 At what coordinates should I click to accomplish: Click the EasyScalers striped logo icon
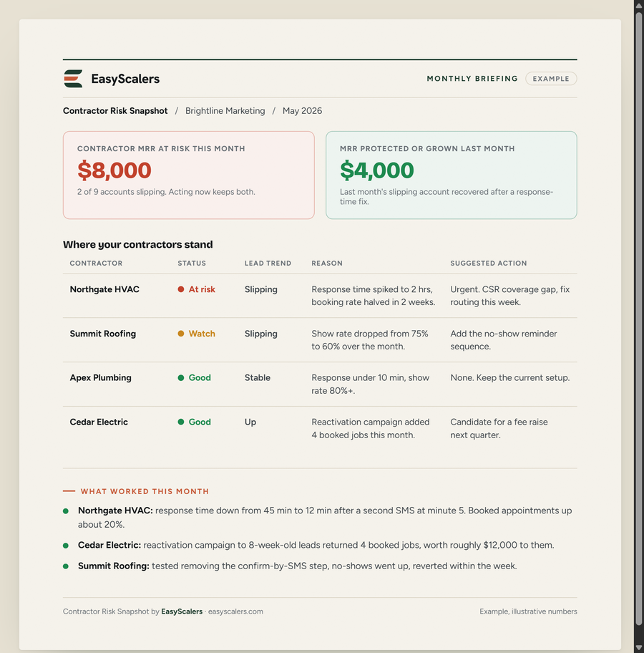point(73,79)
